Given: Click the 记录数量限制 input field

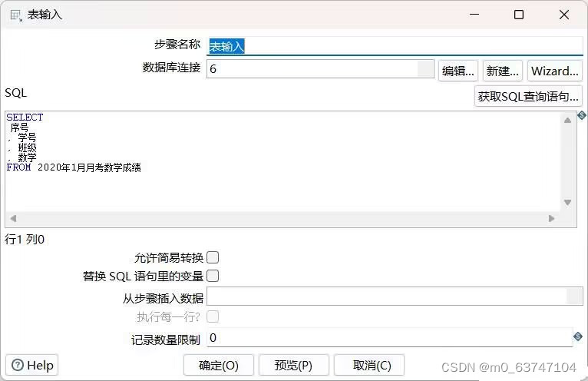Looking at the screenshot, I should 389,337.
